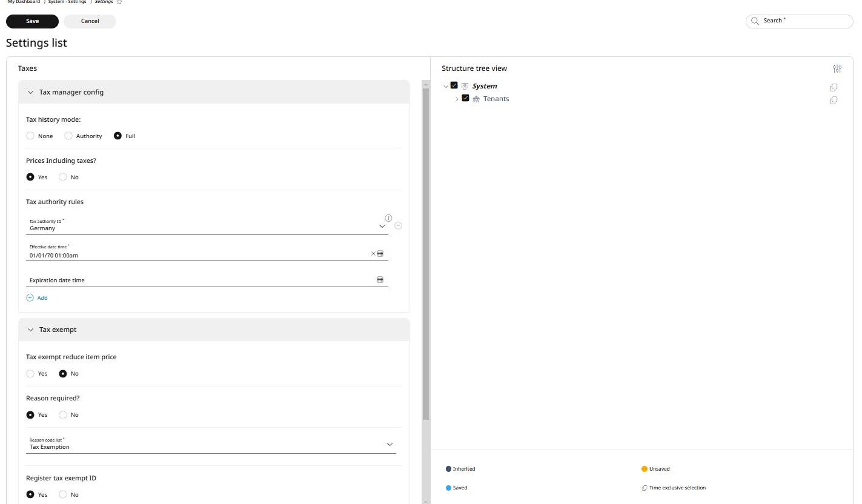The height and width of the screenshot is (504, 862).
Task: Click time exclusive selection icon for System row
Action: [x=834, y=87]
